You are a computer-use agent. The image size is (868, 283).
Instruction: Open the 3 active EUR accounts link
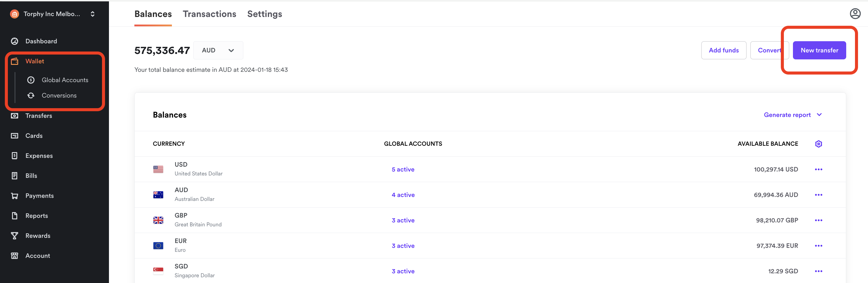(x=403, y=246)
